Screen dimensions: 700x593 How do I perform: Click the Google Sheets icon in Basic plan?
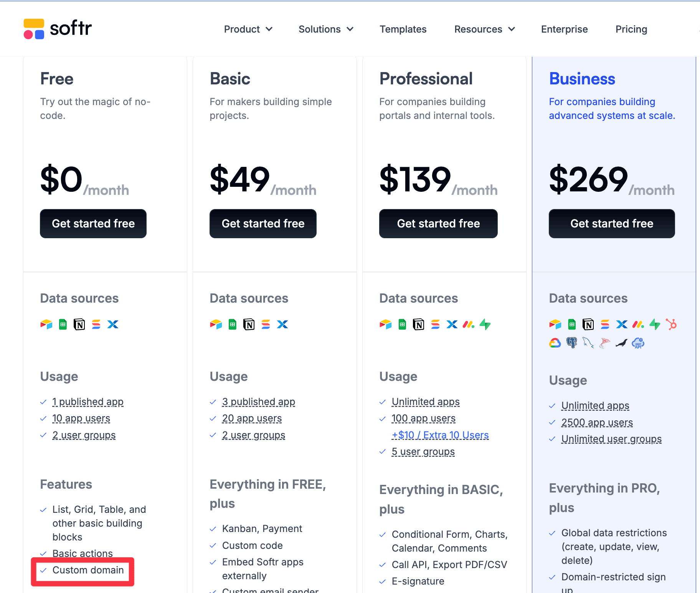pos(232,324)
